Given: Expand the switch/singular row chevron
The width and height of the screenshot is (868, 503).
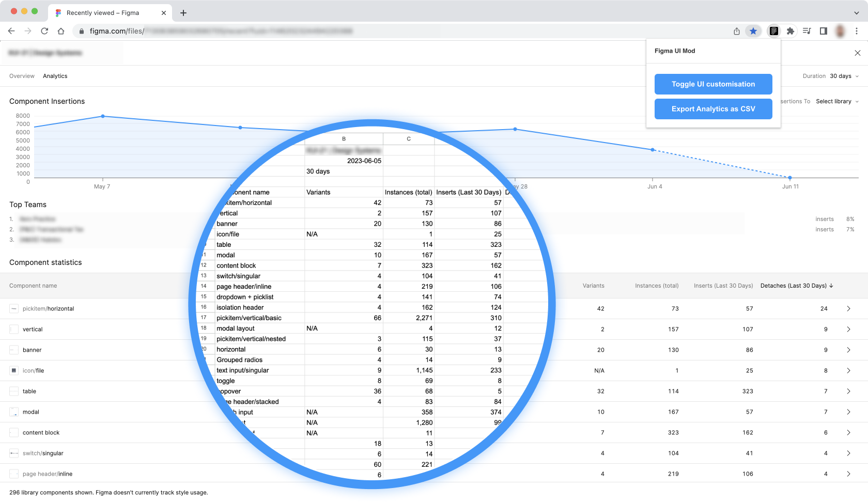Looking at the screenshot, I should 848,453.
